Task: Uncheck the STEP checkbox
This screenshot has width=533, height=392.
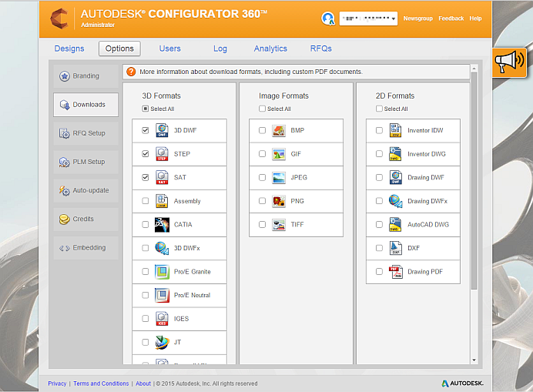Action: pyautogui.click(x=145, y=154)
